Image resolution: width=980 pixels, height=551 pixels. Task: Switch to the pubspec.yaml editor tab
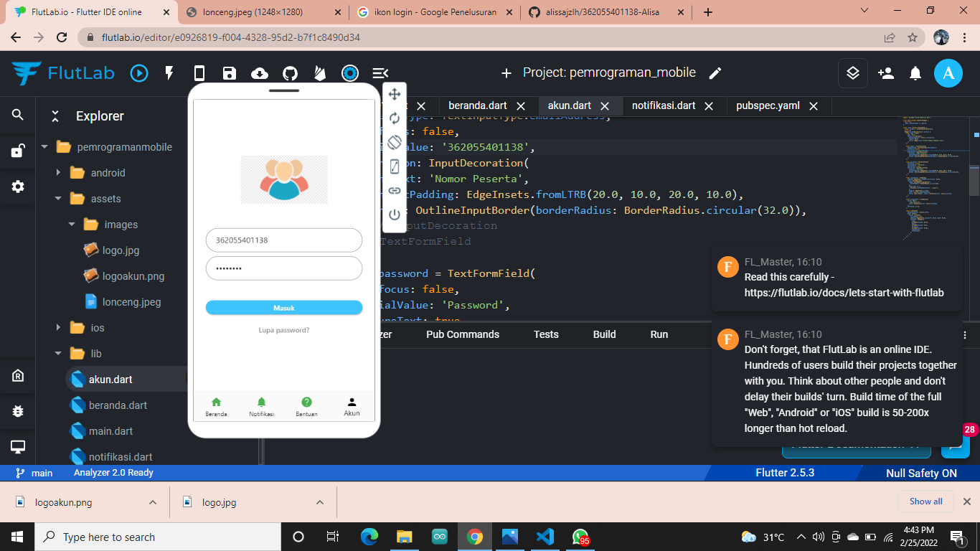[768, 105]
